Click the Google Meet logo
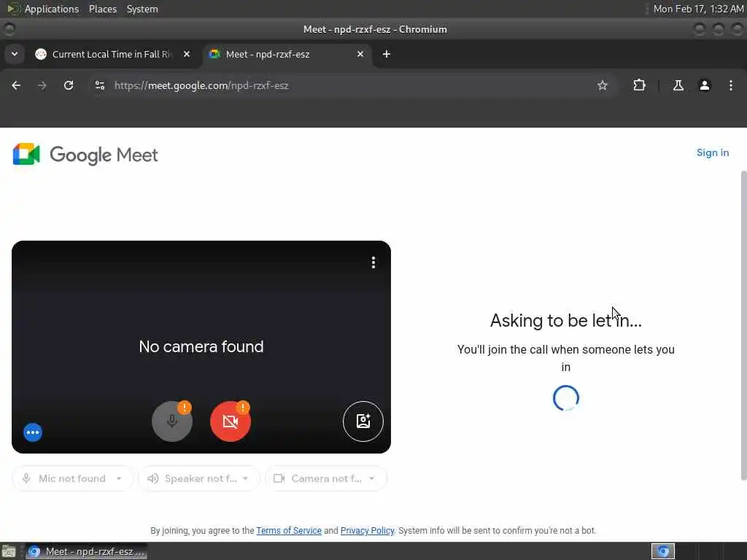This screenshot has height=560, width=747. (x=85, y=155)
